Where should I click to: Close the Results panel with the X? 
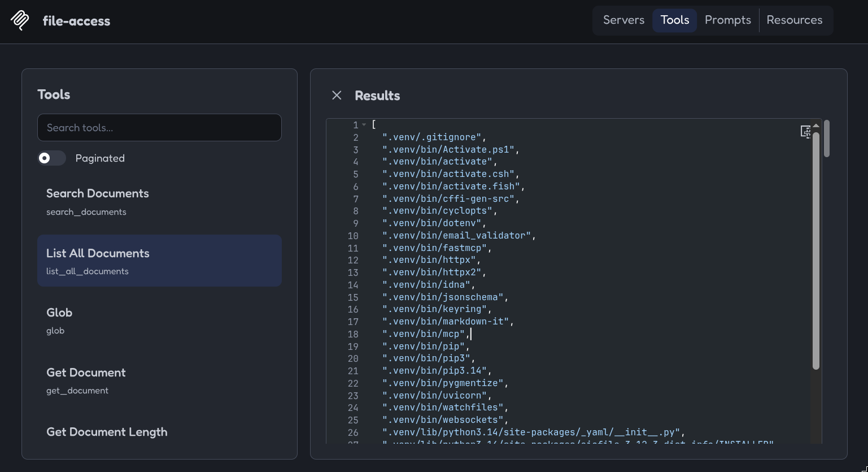[337, 96]
